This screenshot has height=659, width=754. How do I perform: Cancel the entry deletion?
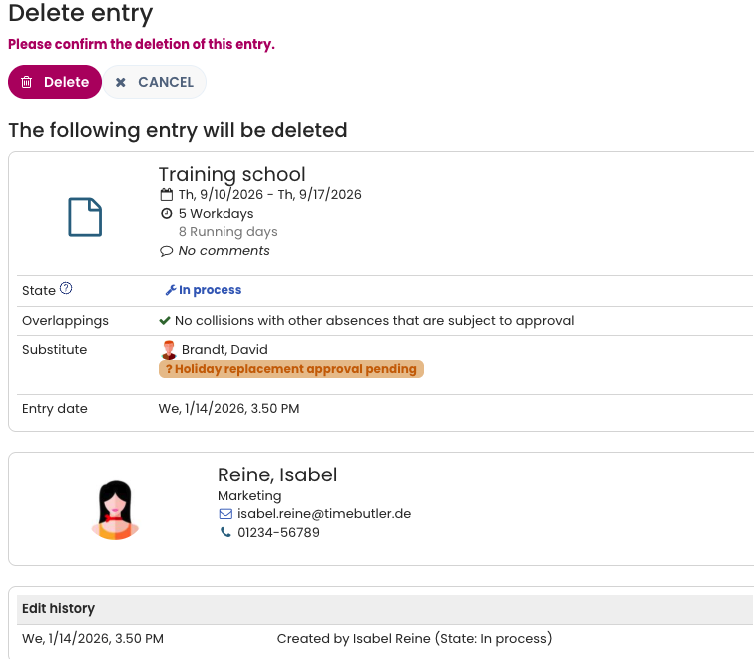155,82
